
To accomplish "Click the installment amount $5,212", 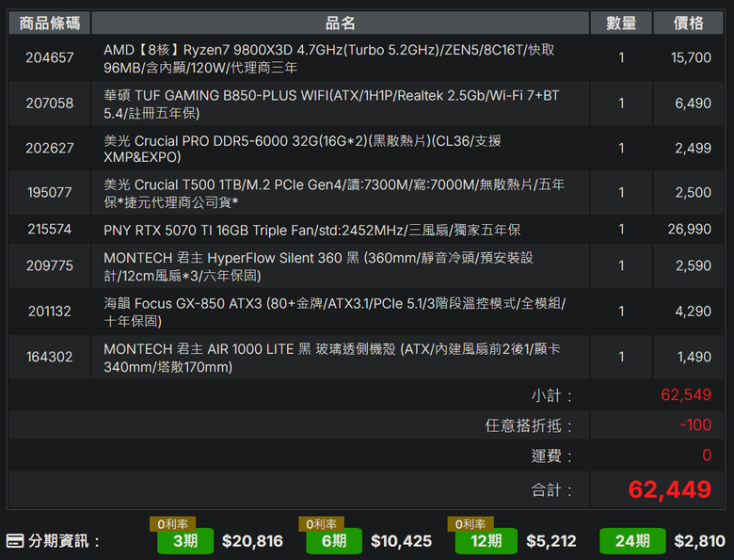I will [x=550, y=541].
